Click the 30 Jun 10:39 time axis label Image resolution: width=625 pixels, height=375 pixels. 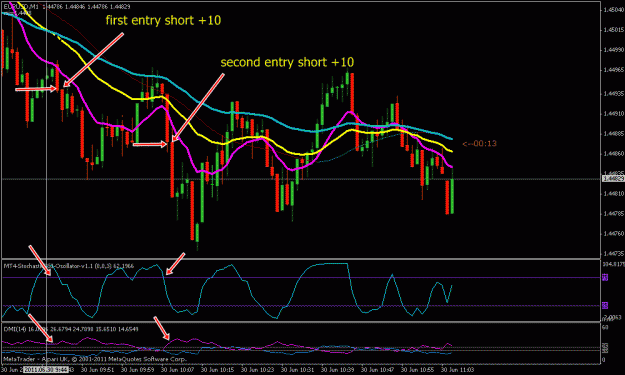(337, 369)
